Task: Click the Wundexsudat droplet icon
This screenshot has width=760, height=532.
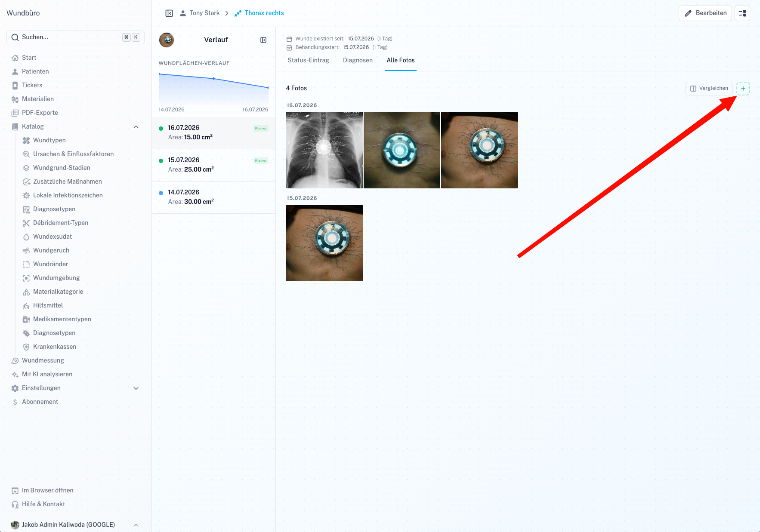Action: [26, 237]
